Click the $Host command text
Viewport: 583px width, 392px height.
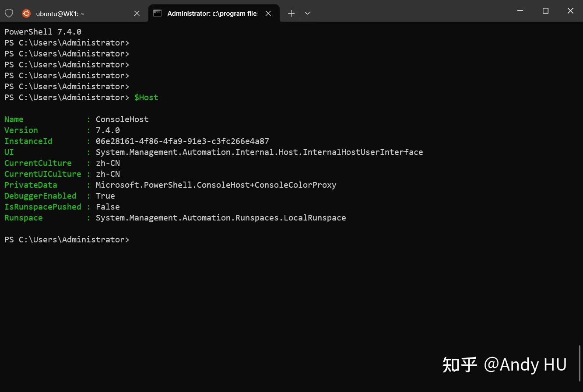tap(146, 97)
